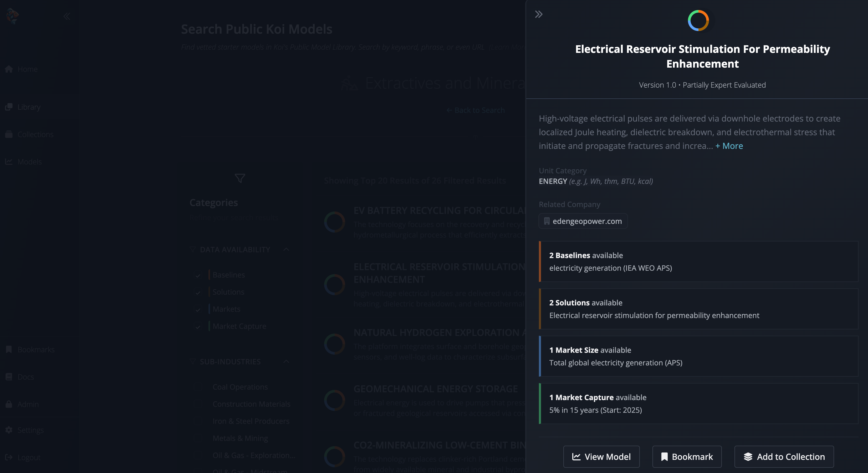Screen dimensions: 868x473
Task: Open Natural Hydrogen Exploration result title
Action: (440, 333)
